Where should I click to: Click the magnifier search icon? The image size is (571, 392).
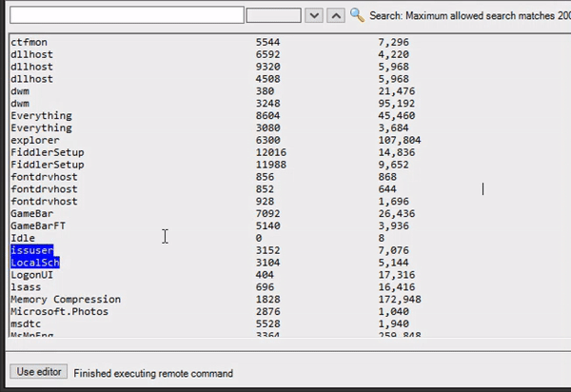[x=358, y=15]
